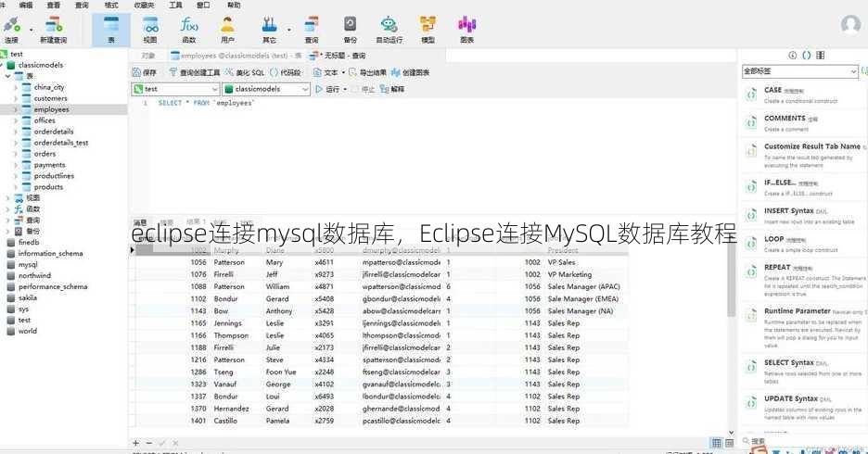This screenshot has height=454, width=868.
Task: Open the 模型 model toolbar icon
Action: click(428, 30)
